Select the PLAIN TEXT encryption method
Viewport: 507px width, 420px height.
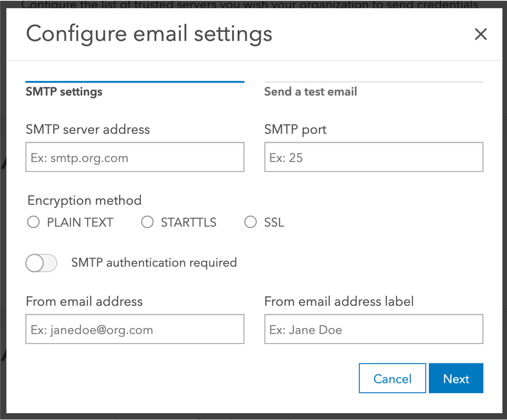[x=33, y=222]
